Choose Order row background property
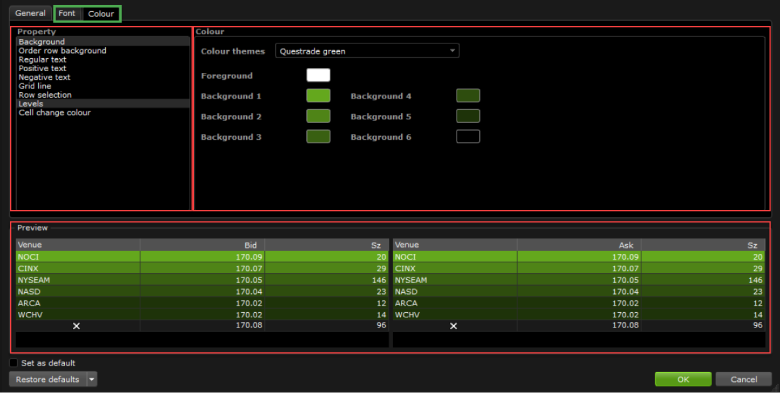780x393 pixels. coord(103,51)
